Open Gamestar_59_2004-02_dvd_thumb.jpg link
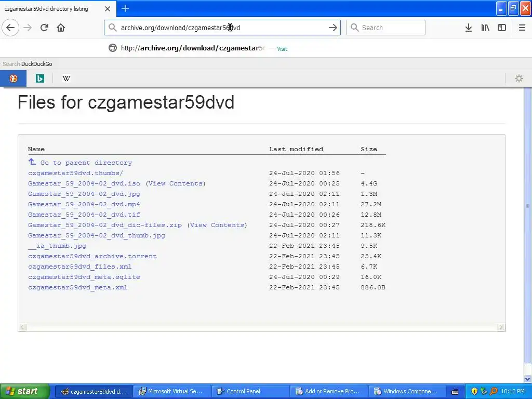Screen dimensions: 532x399 [96, 235]
